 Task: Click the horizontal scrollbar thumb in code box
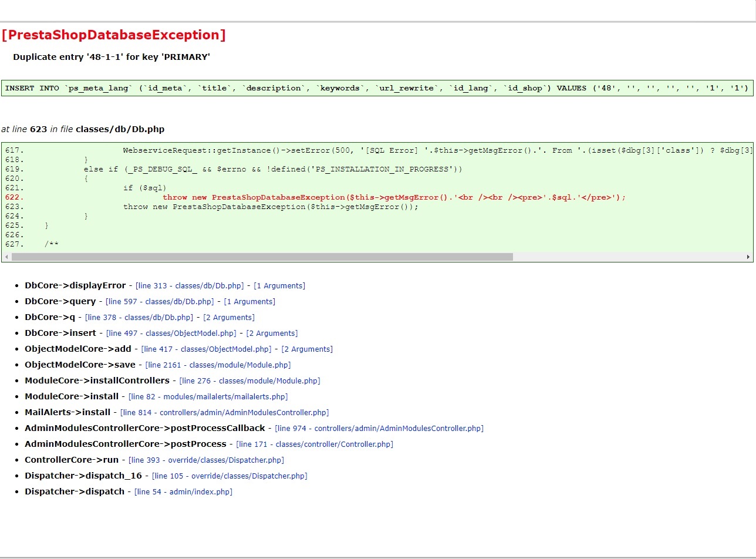(262, 257)
